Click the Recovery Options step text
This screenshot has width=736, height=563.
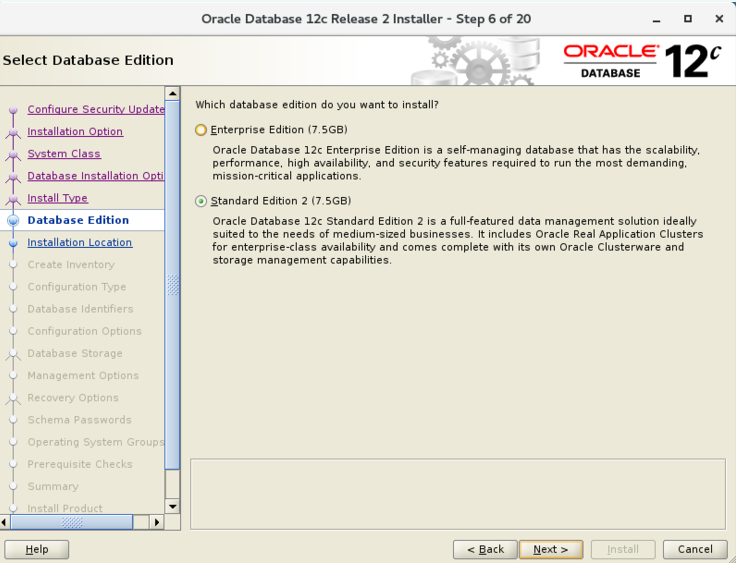[73, 398]
